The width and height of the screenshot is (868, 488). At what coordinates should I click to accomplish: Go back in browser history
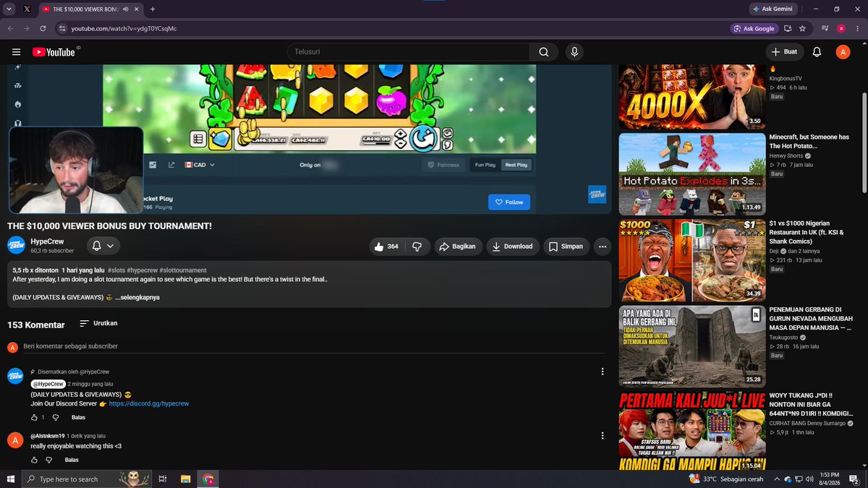pyautogui.click(x=10, y=29)
